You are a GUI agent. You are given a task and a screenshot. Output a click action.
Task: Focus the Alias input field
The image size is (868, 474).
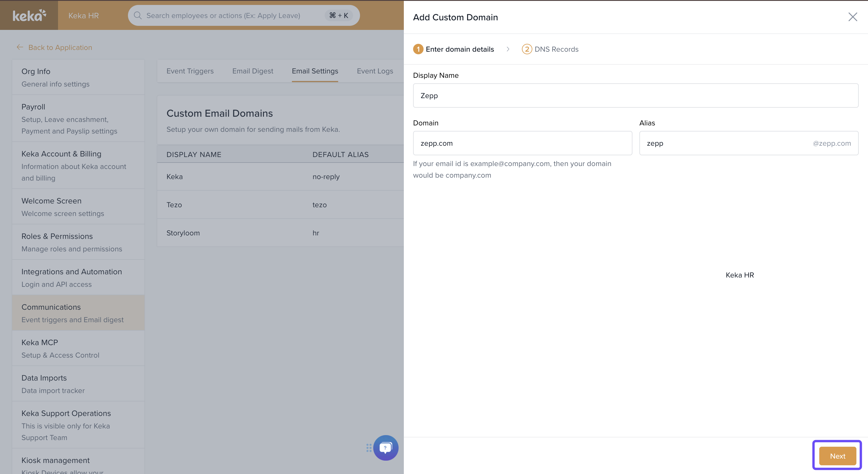(749, 143)
